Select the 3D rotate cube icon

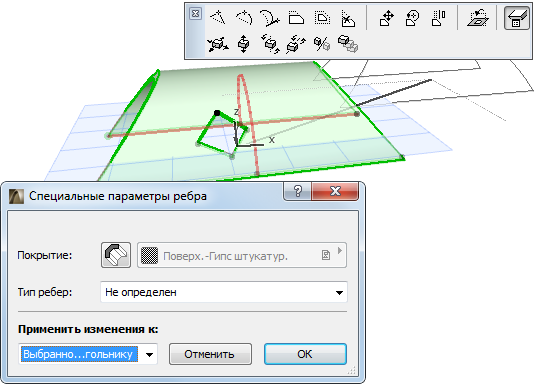[x=270, y=44]
